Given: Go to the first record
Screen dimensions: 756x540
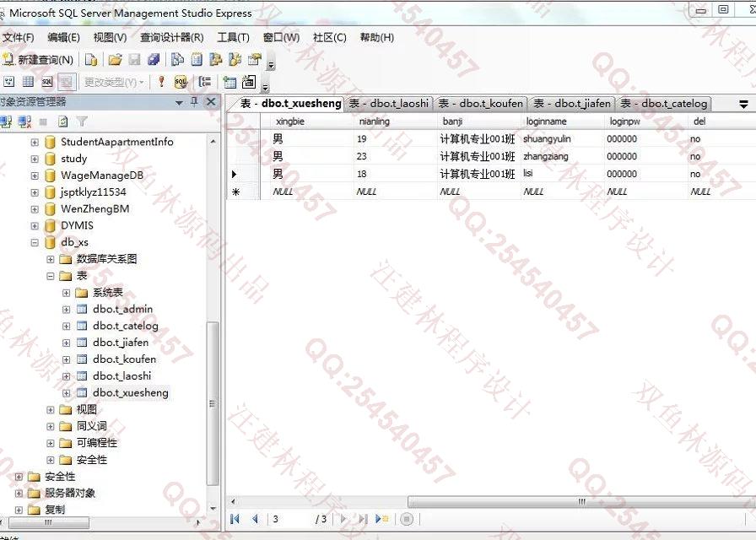Looking at the screenshot, I should (235, 519).
